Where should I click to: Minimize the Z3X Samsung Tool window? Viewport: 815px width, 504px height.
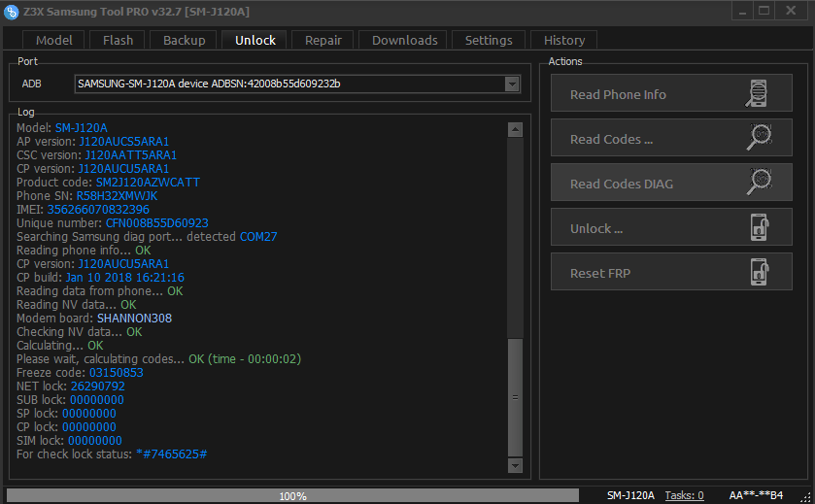pyautogui.click(x=743, y=11)
